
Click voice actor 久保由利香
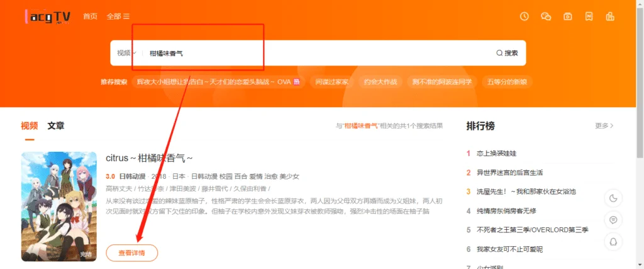[x=250, y=189]
